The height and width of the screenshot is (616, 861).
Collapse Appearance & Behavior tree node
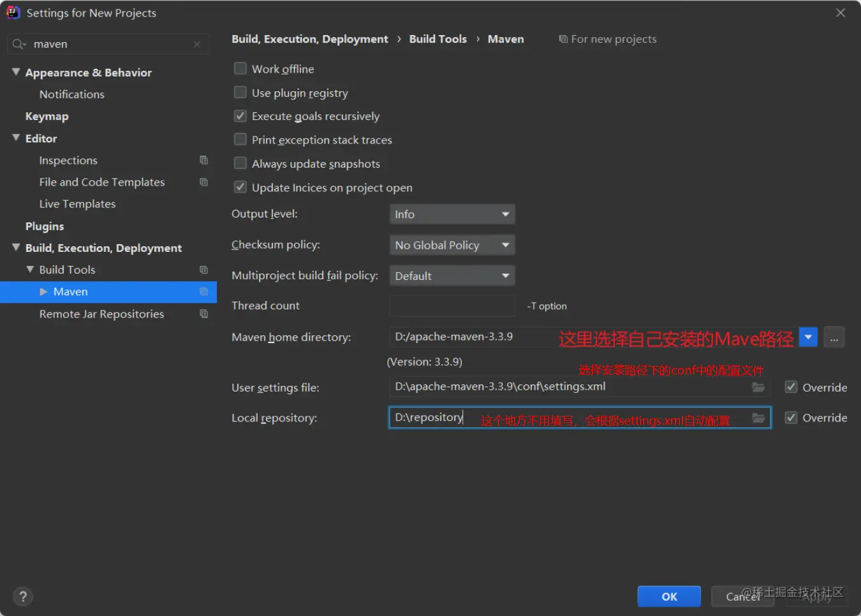click(x=16, y=72)
